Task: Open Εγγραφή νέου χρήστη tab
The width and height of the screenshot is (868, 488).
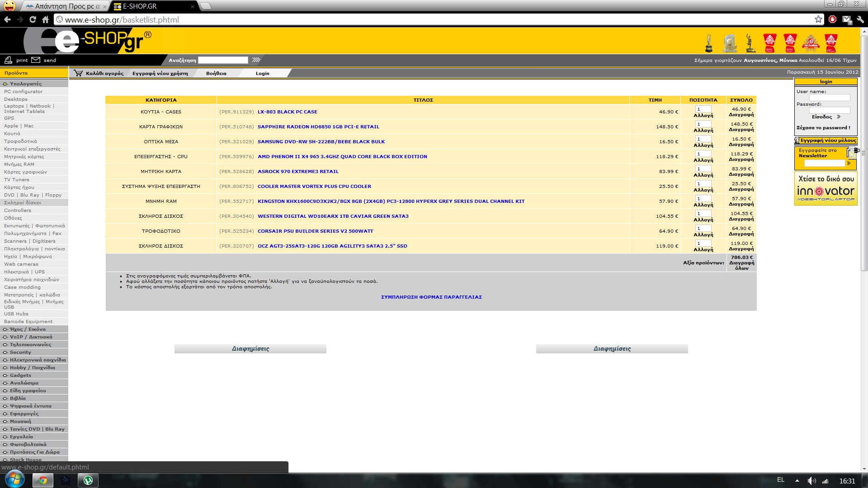Action: click(160, 73)
